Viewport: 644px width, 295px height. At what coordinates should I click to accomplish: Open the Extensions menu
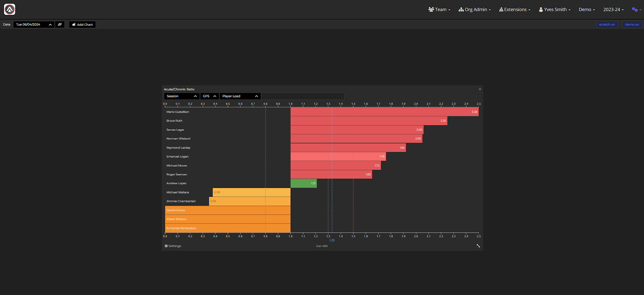(x=515, y=10)
